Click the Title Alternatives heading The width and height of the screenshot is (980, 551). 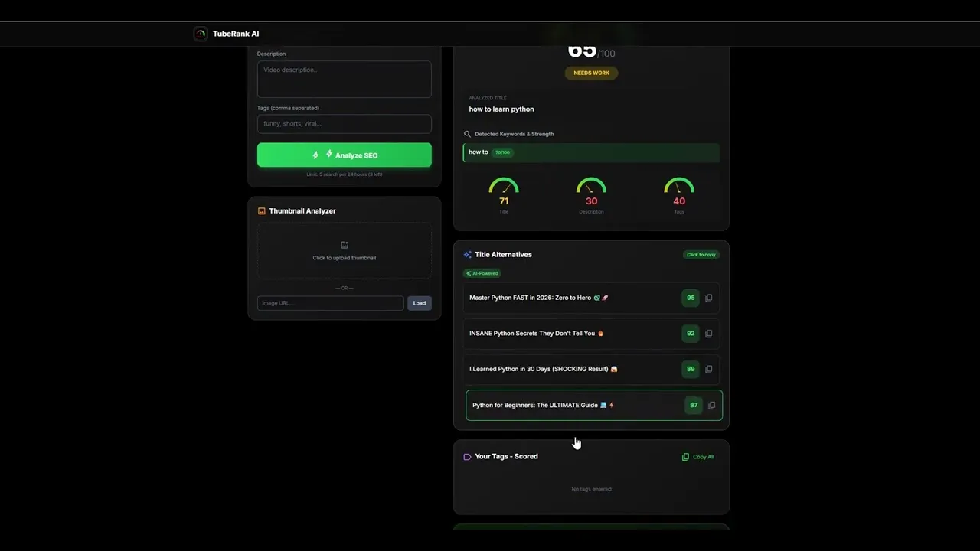[x=503, y=255]
